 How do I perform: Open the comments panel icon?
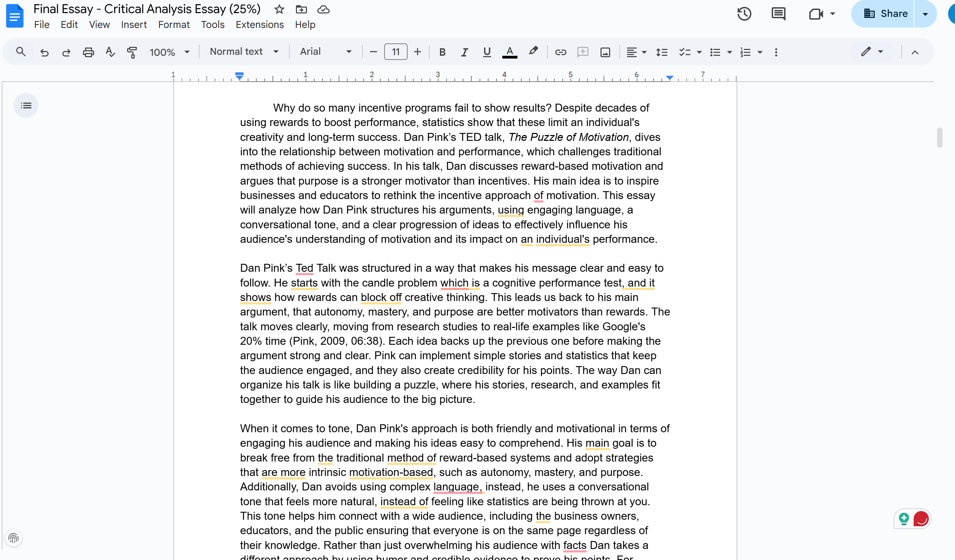pos(778,14)
